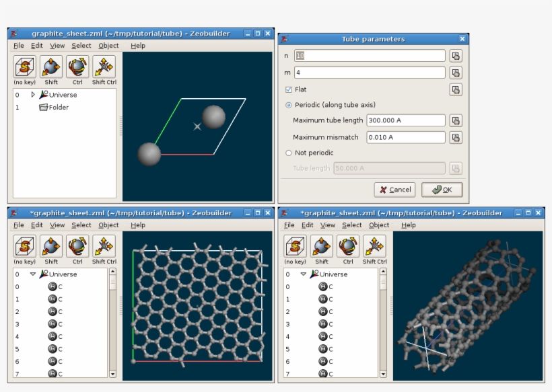Image resolution: width=552 pixels, height=392 pixels.
Task: Click the history button beside the n field
Action: point(456,55)
